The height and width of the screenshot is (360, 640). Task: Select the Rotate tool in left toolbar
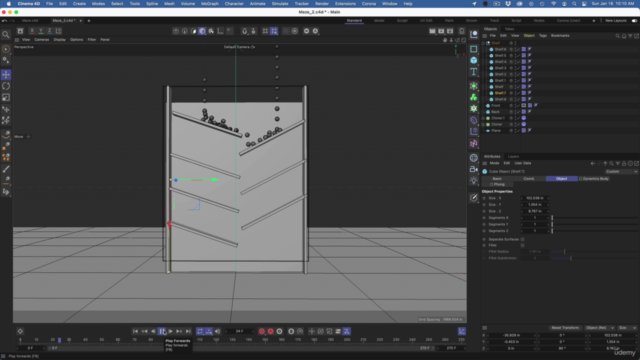point(6,86)
